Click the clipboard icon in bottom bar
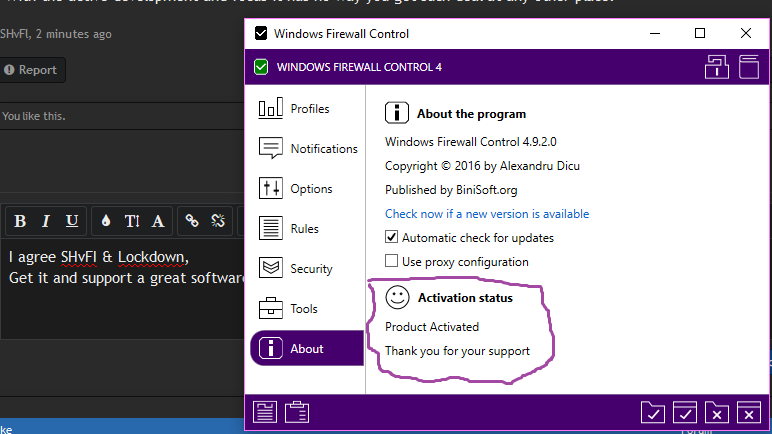This screenshot has width=772, height=434. pyautogui.click(x=296, y=411)
